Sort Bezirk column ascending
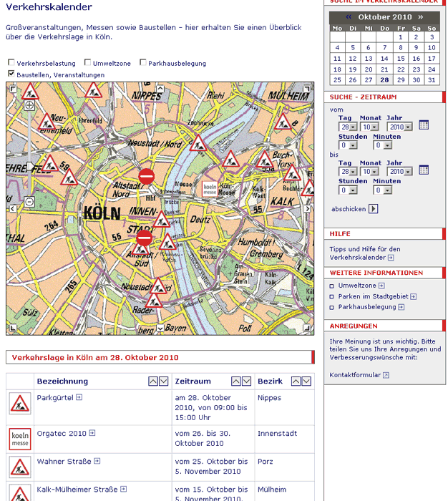The height and width of the screenshot is (501, 448). pyautogui.click(x=296, y=381)
